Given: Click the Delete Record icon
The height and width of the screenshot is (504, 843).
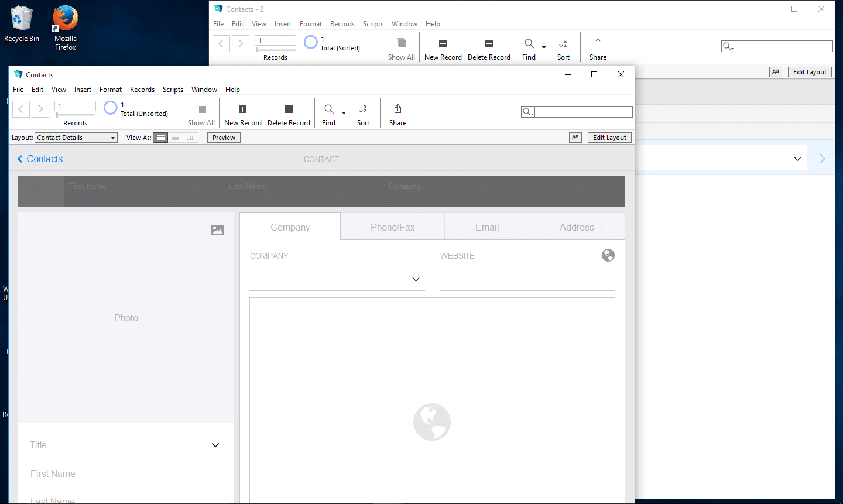Looking at the screenshot, I should pyautogui.click(x=289, y=112).
